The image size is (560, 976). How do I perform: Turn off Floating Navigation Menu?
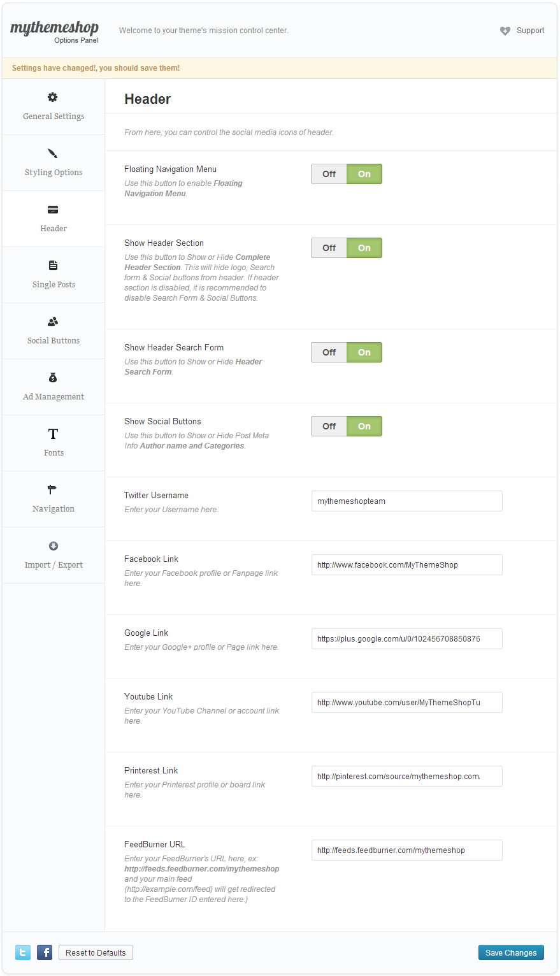coord(329,174)
